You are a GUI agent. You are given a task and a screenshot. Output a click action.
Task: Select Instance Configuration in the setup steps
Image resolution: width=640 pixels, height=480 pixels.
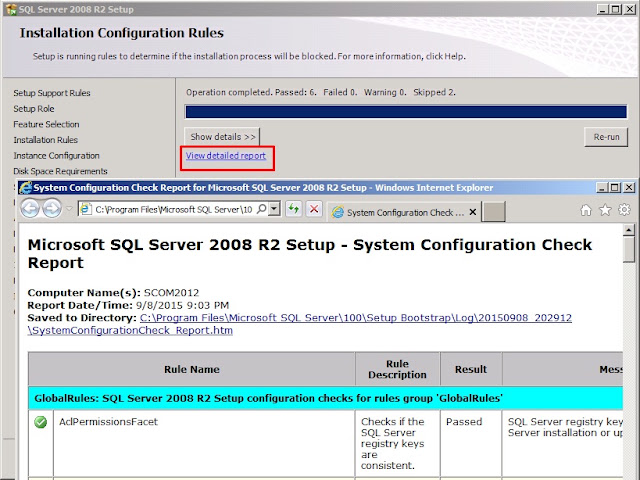(56, 156)
